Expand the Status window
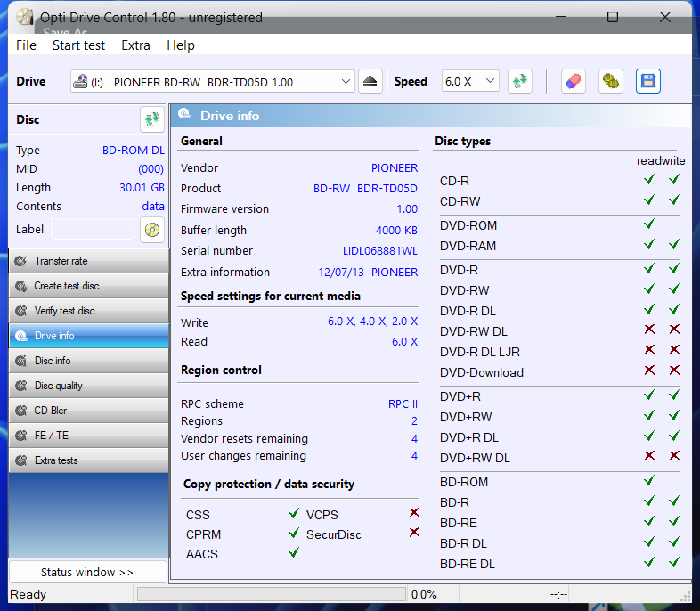Viewport: 700px width, 611px height. coord(88,572)
